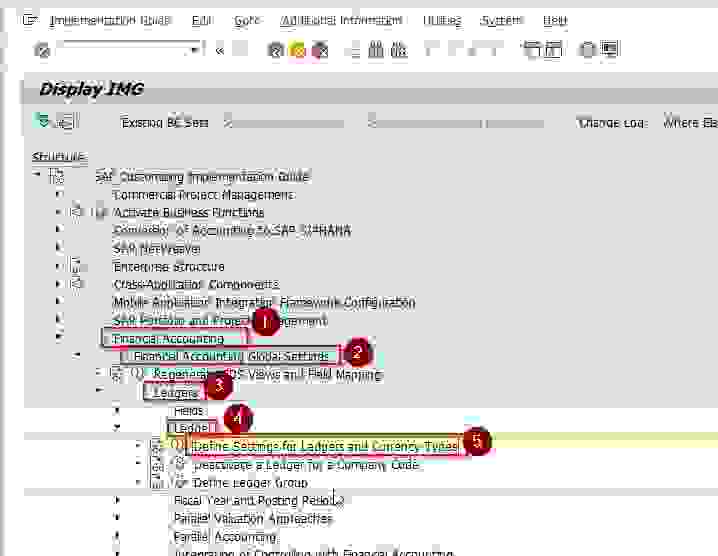Viewport: 718px width, 556px height.
Task: Open the Help menu
Action: 555,20
